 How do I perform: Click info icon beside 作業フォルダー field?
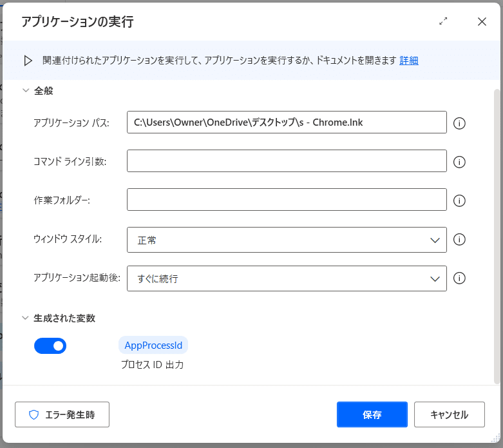pos(459,200)
